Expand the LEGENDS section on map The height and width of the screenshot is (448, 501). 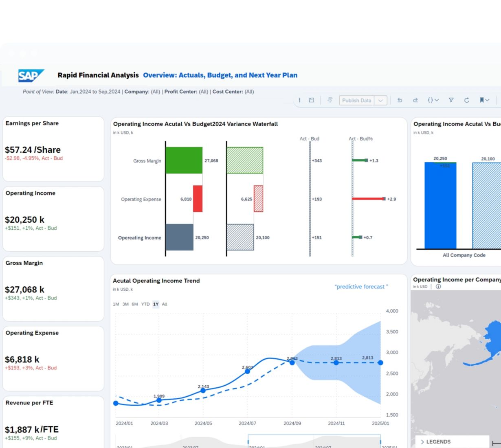tap(435, 442)
